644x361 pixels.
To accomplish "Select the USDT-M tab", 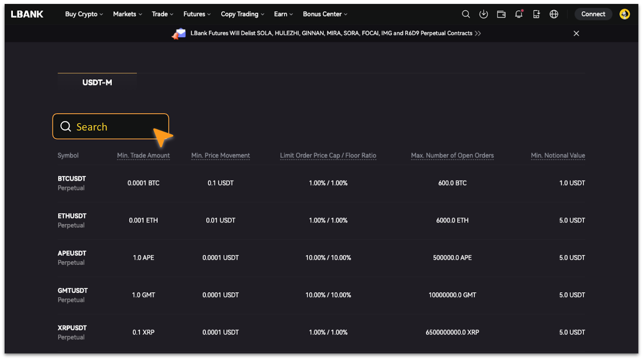I will [x=97, y=82].
